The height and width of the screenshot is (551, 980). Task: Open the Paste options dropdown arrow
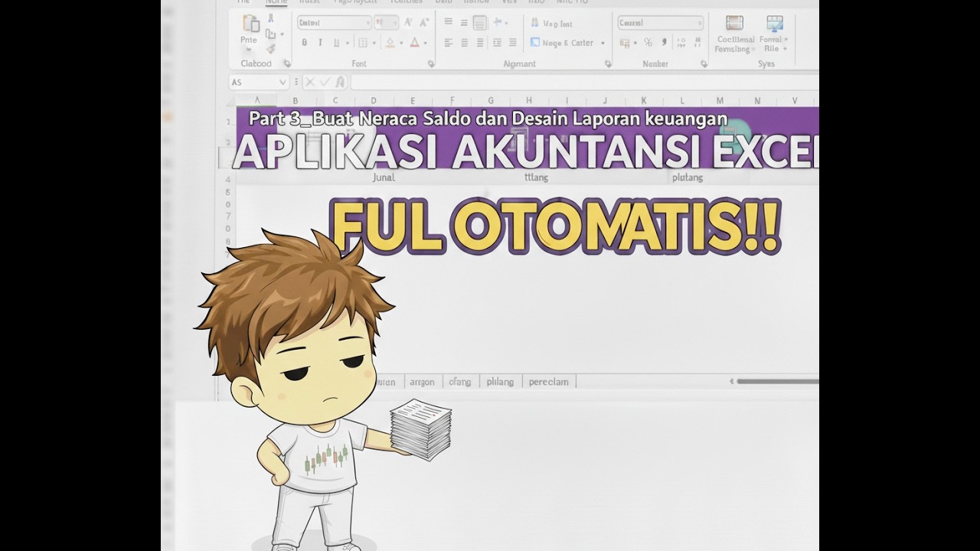click(249, 50)
